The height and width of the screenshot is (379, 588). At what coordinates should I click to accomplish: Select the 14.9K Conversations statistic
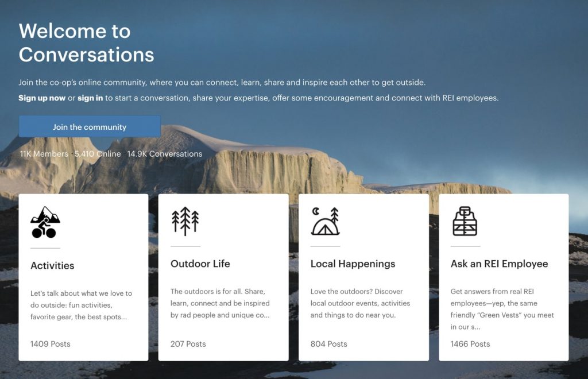[165, 154]
